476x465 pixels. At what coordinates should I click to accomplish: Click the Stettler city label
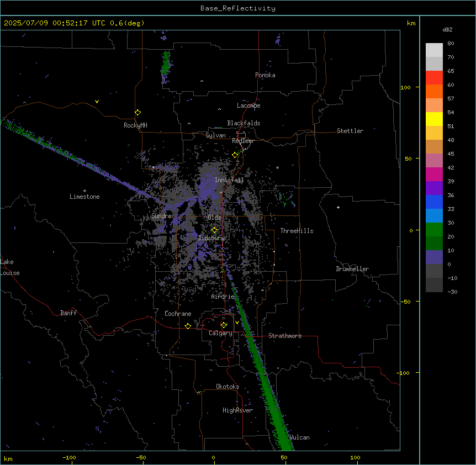pyautogui.click(x=350, y=131)
